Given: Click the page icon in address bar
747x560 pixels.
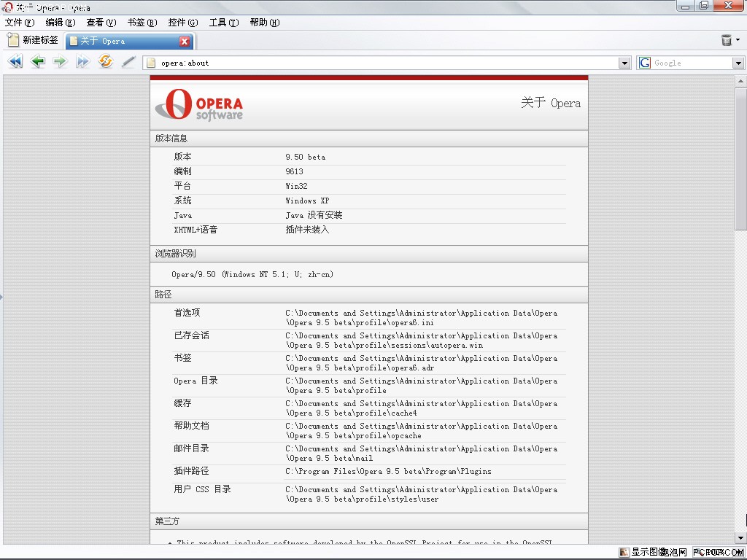Looking at the screenshot, I should [x=151, y=63].
